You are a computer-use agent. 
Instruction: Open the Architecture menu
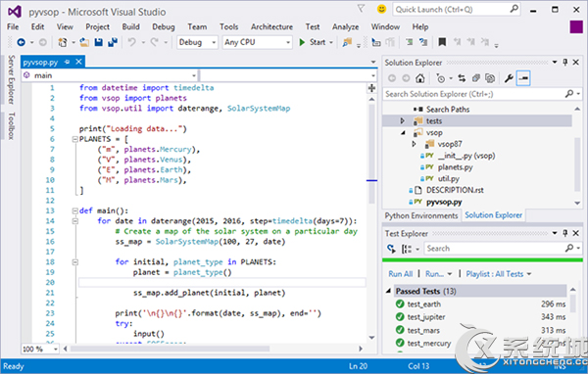tap(271, 26)
